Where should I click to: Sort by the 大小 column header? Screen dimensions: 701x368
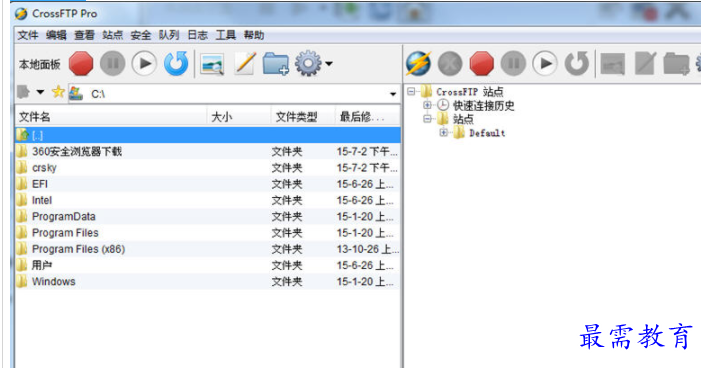[x=239, y=117]
